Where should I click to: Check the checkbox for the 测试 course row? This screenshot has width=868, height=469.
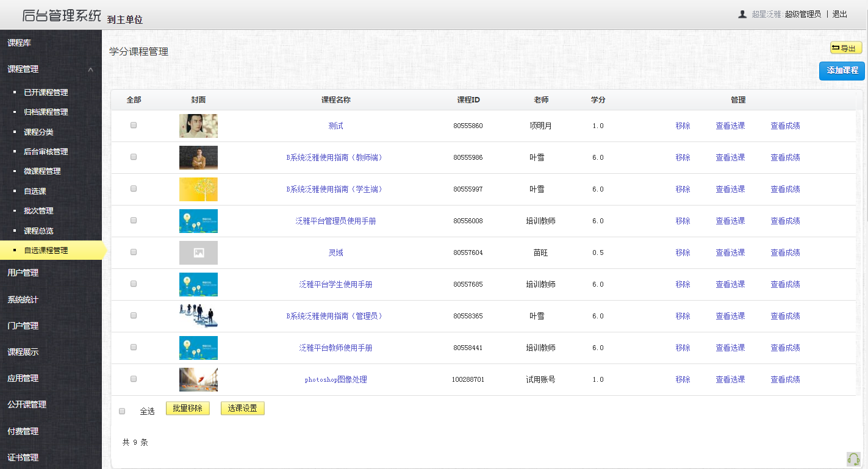(x=133, y=125)
